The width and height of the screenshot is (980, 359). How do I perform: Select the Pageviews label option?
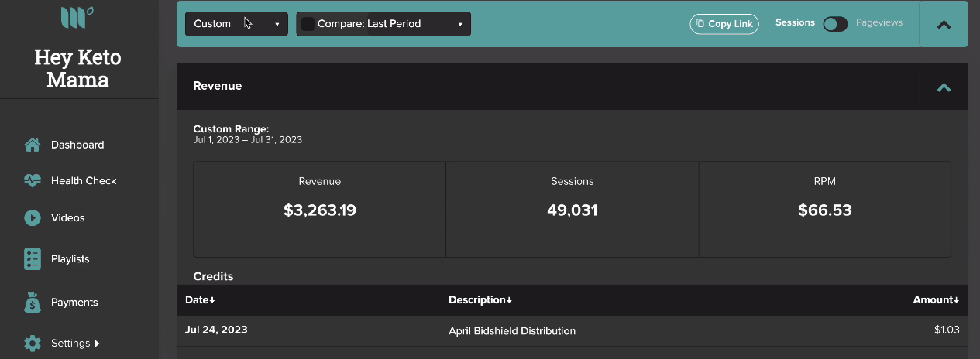tap(879, 23)
